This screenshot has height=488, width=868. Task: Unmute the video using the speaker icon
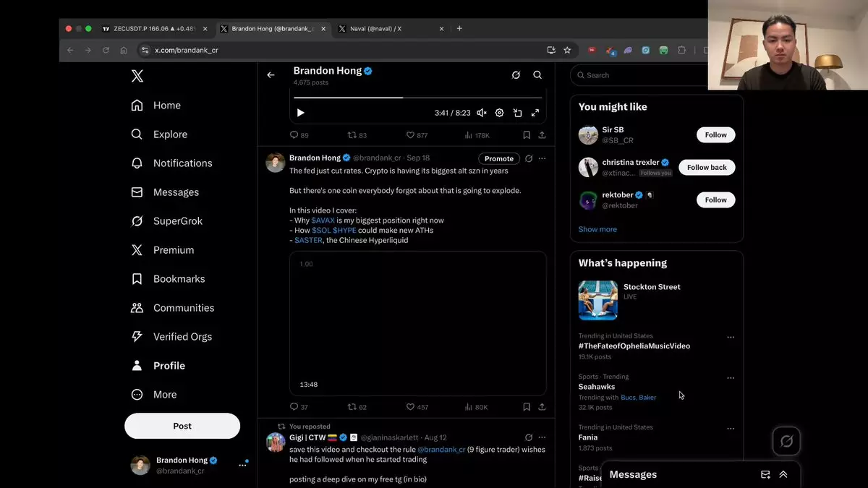[x=482, y=113]
